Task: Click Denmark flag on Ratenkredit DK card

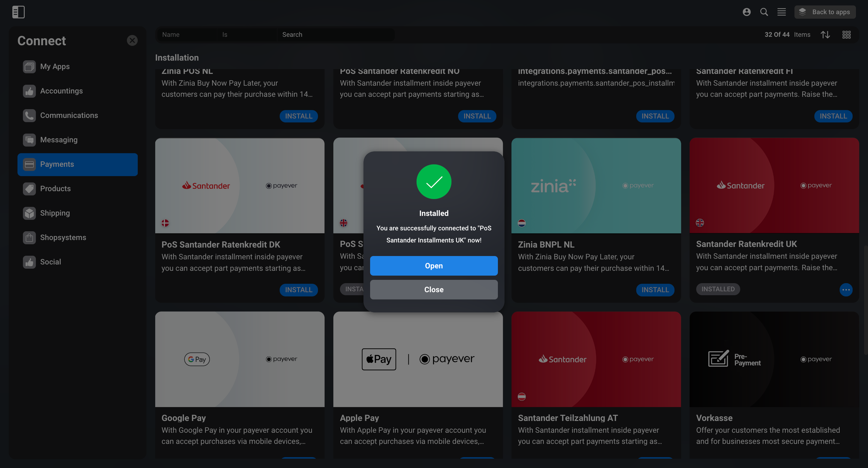Action: pos(165,223)
